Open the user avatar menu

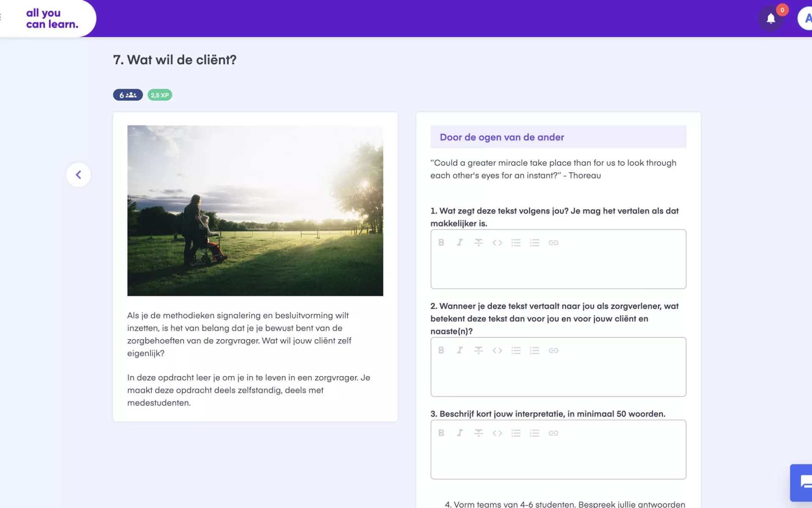[x=806, y=19]
